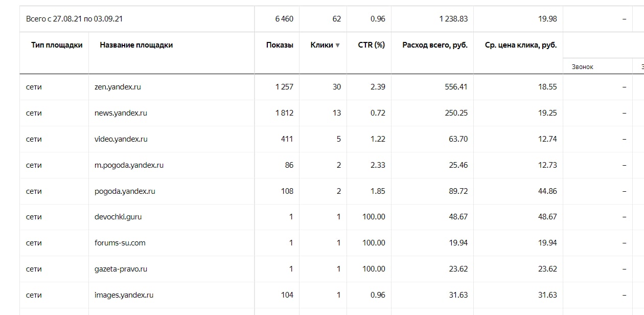Click the Название площадки column header

tap(136, 45)
